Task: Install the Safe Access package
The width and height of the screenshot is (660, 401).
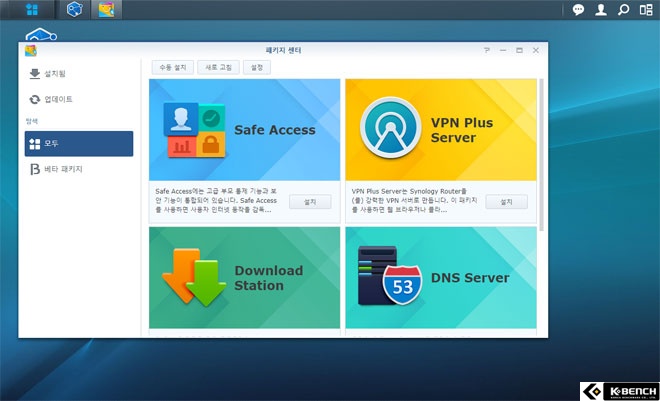Action: point(310,202)
